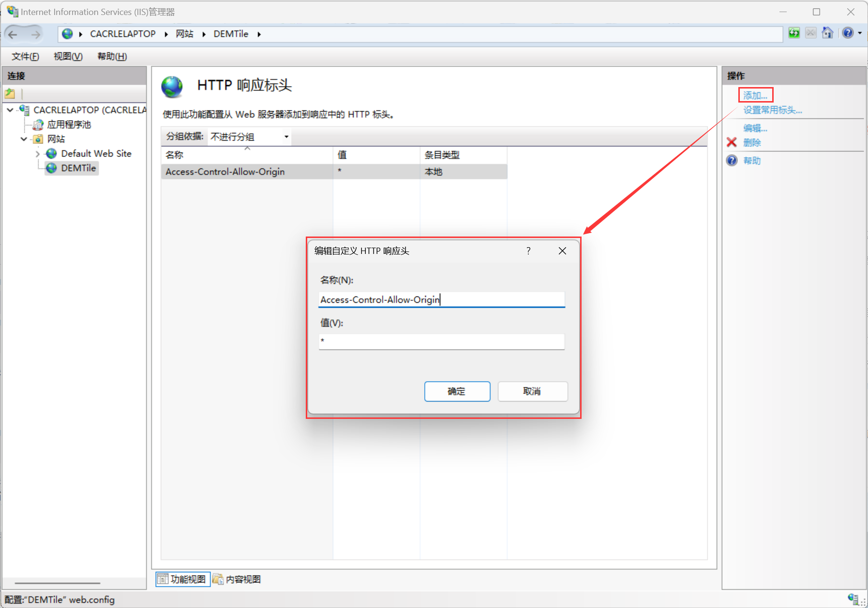
Task: Cancel dialog with 取消 button
Action: (533, 391)
